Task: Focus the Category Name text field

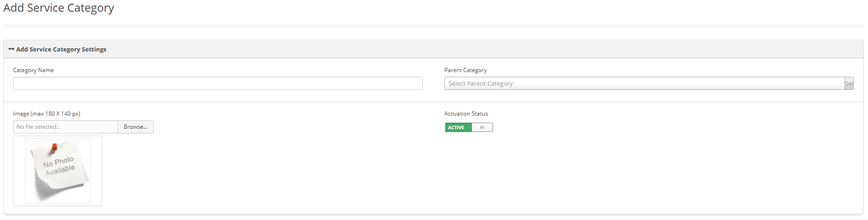Action: pos(217,83)
